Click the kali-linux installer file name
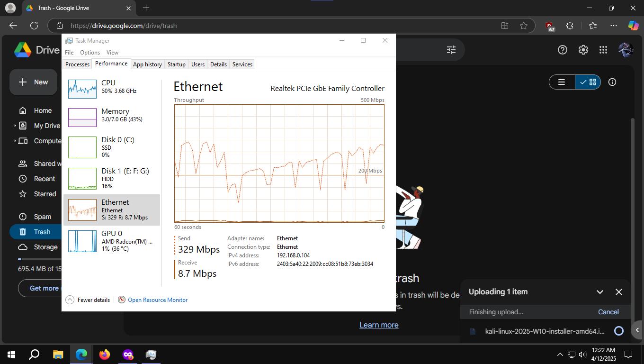Image resolution: width=644 pixels, height=364 pixels. tap(545, 331)
